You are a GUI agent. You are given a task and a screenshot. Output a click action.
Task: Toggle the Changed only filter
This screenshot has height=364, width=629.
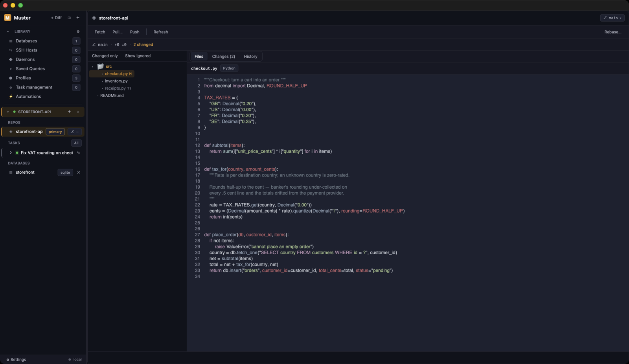click(x=105, y=56)
